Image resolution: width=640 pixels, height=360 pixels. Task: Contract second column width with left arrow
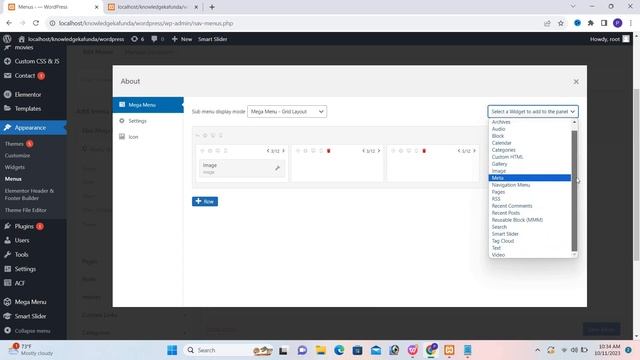click(364, 151)
